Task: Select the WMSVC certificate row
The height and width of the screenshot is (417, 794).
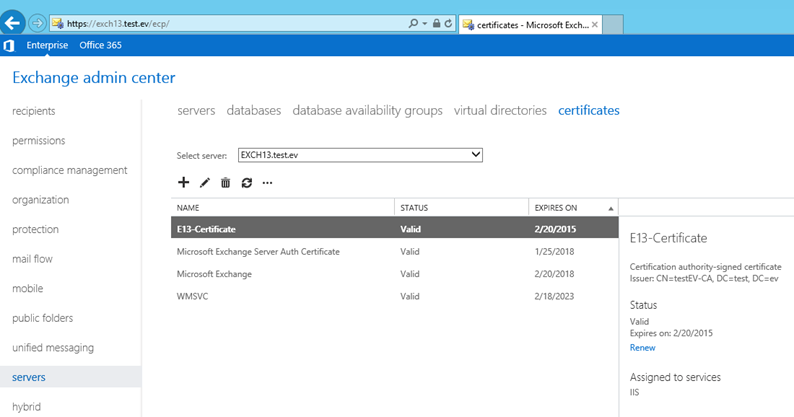Action: click(x=394, y=296)
